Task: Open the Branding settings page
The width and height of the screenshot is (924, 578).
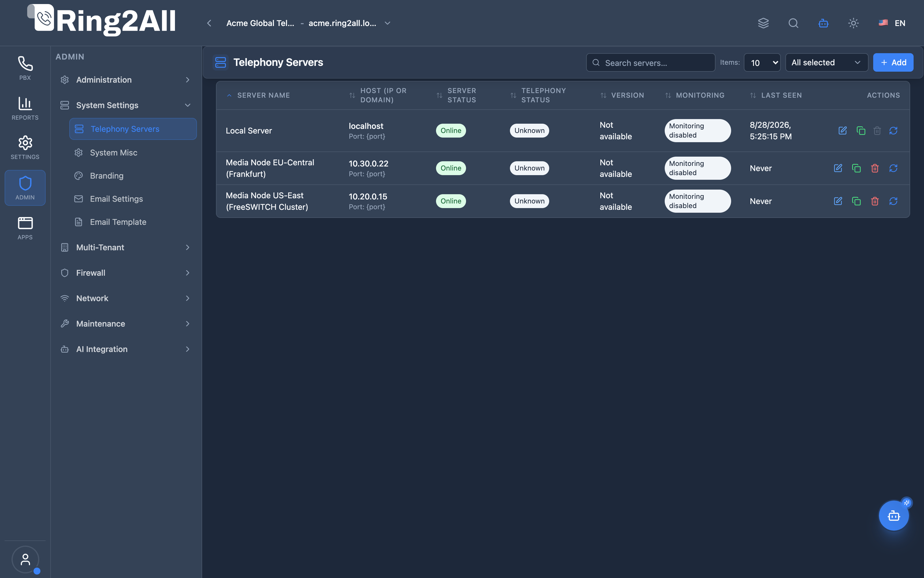Action: (133, 175)
